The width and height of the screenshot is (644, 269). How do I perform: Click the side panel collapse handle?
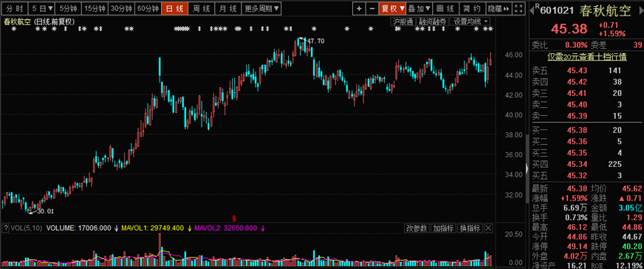(x=528, y=169)
